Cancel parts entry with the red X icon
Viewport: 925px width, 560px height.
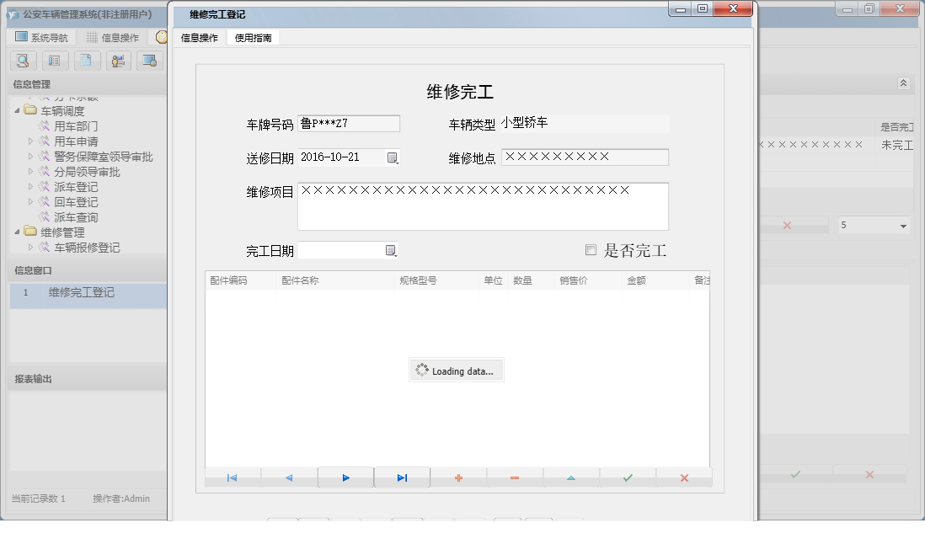684,477
